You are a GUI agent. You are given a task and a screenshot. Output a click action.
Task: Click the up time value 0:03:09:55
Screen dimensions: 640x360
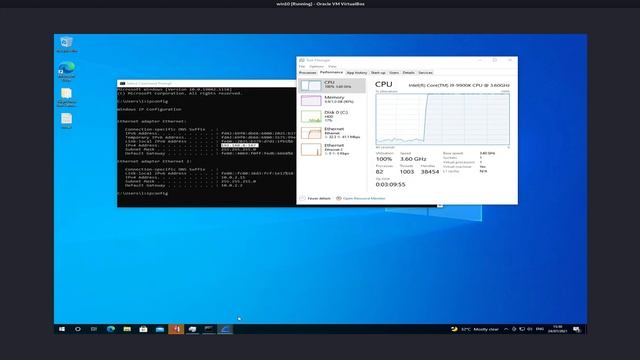point(390,184)
